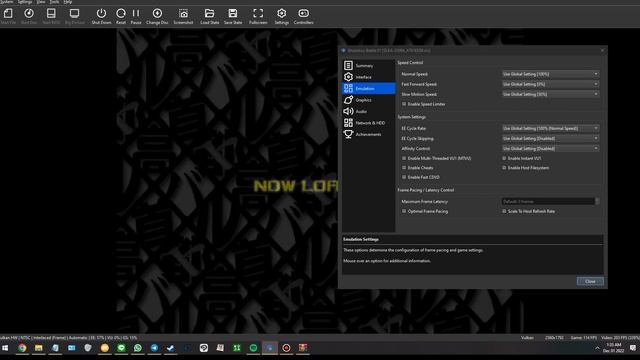
Task: Click the Reset toolbar icon
Action: (121, 16)
